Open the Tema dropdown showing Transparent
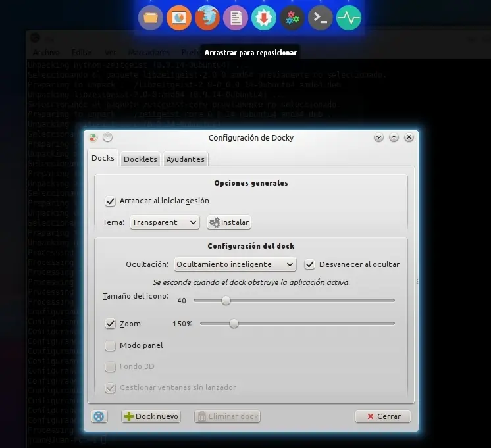 [x=165, y=222]
